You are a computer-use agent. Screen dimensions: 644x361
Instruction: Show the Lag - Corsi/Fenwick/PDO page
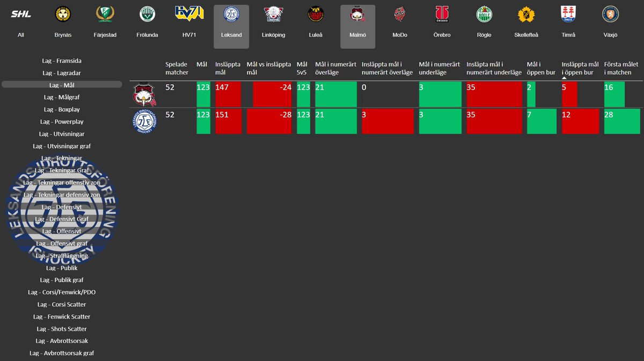62,292
